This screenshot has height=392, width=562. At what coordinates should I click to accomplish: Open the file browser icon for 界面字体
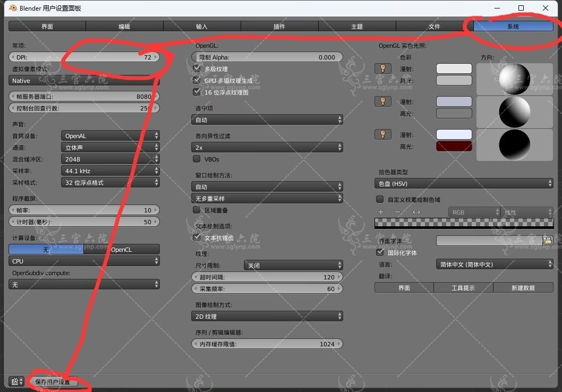coord(548,241)
